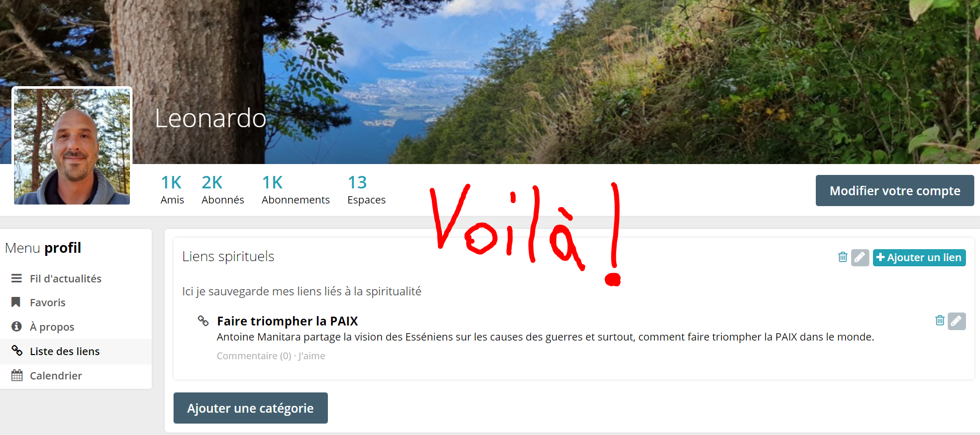
Task: Open the Faire triompher la PAIX link
Action: click(287, 321)
